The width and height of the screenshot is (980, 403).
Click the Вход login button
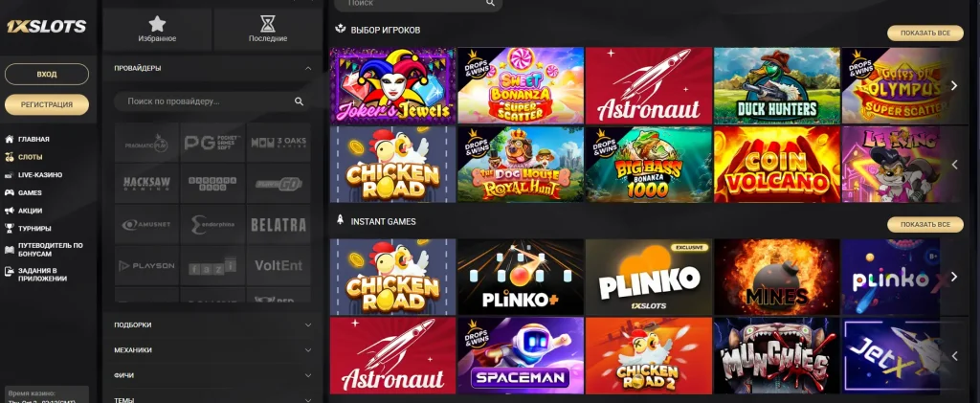47,74
